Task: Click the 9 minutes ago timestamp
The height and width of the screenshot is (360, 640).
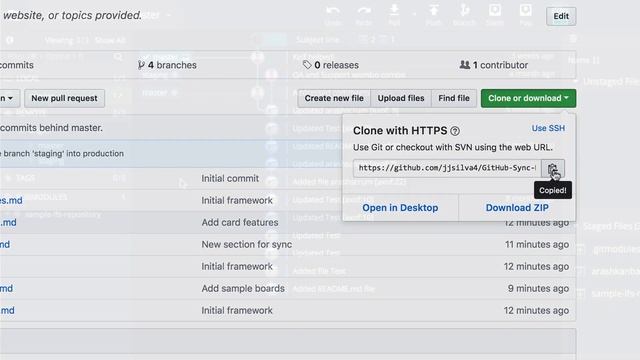Action: click(538, 289)
